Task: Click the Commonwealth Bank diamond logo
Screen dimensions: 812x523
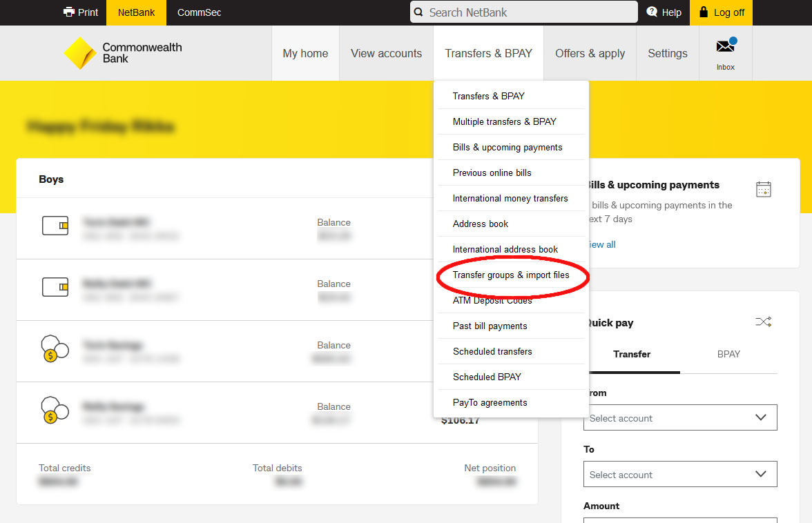Action: 79,53
